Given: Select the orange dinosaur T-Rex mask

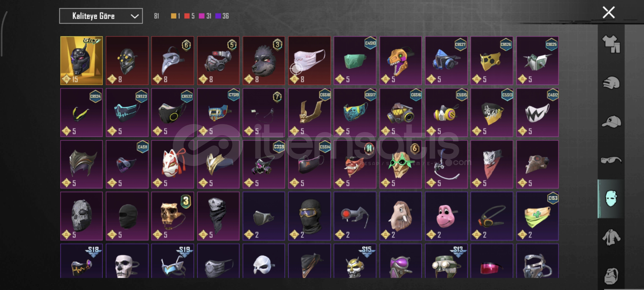Looking at the screenshot, I should (400, 61).
